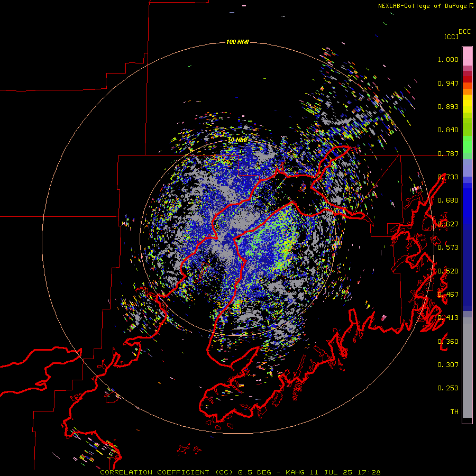Viewport: 476px width, 476px height.
Task: Click the [CC] units label
Action: [x=451, y=36]
